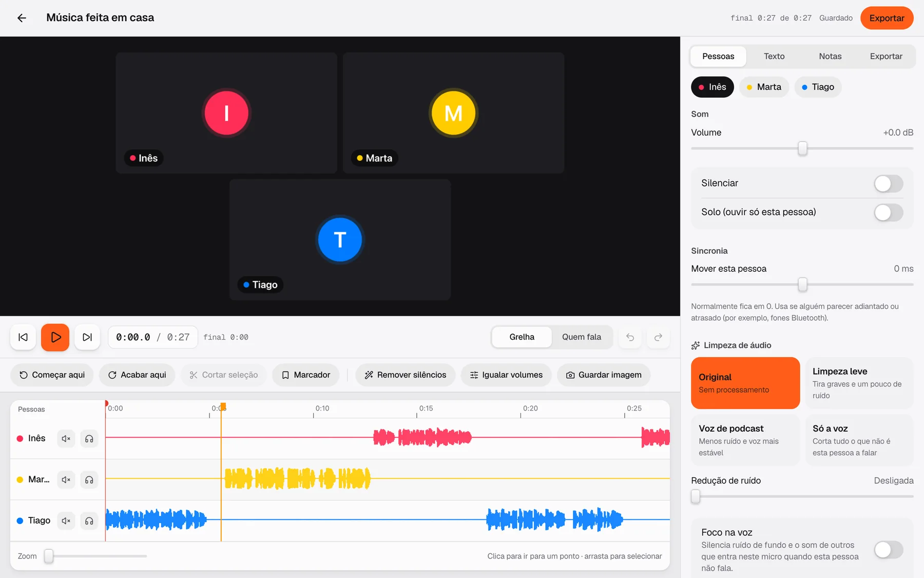
Task: Skip to end of the recording
Action: [x=87, y=337]
